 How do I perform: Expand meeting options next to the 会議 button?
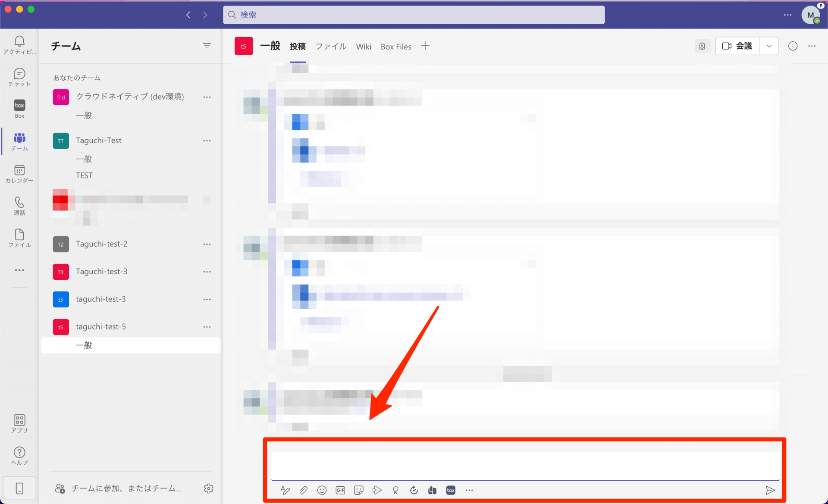click(769, 46)
